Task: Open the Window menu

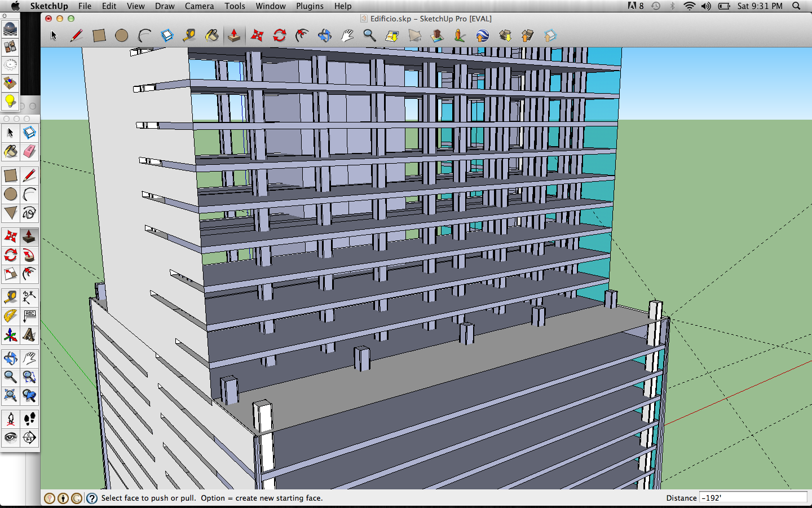Action: pos(271,6)
